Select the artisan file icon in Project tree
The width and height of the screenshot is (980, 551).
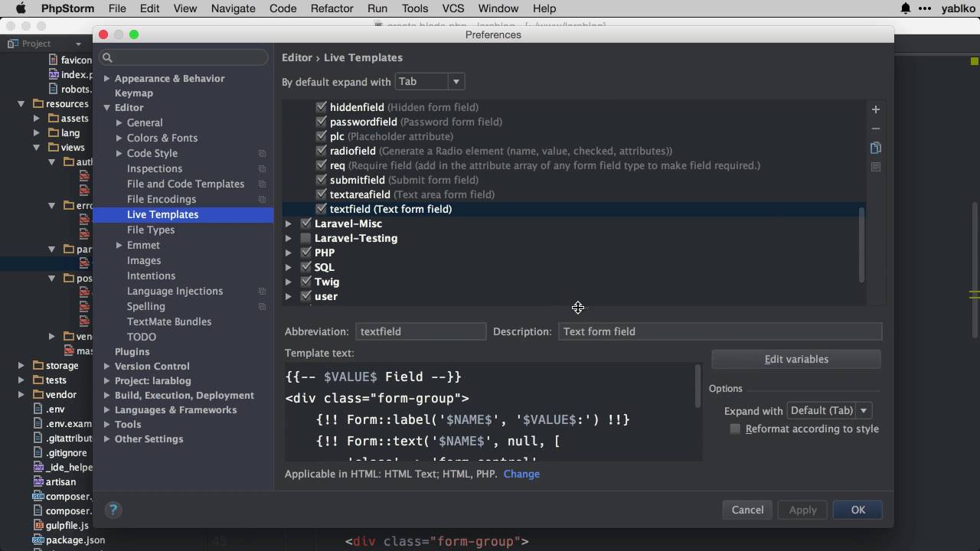tap(38, 481)
